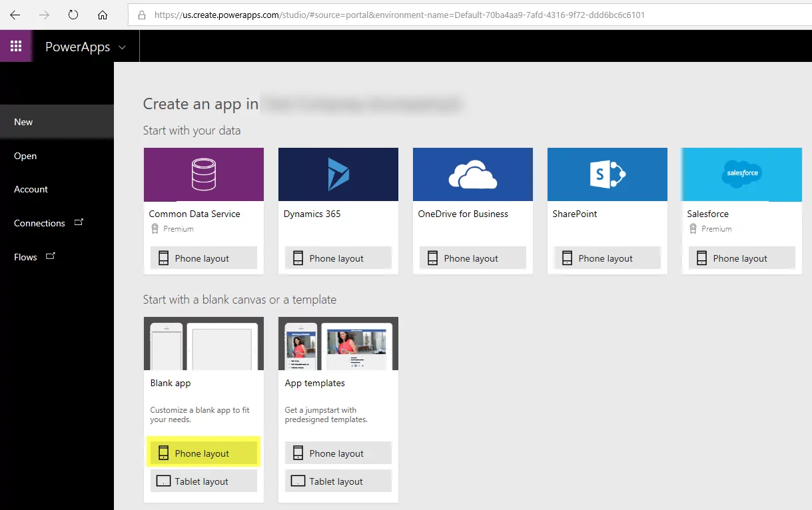
Task: Choose Tablet layout for App templates
Action: pyautogui.click(x=338, y=481)
